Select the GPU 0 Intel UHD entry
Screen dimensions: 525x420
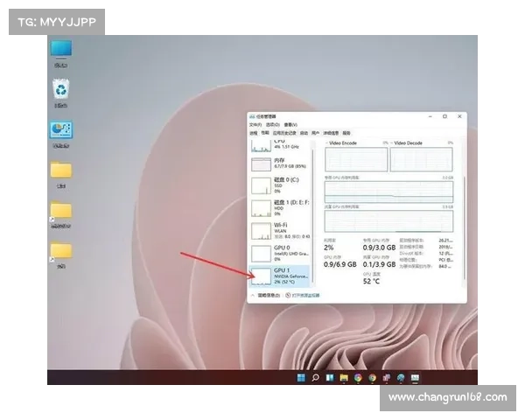pyautogui.click(x=280, y=254)
